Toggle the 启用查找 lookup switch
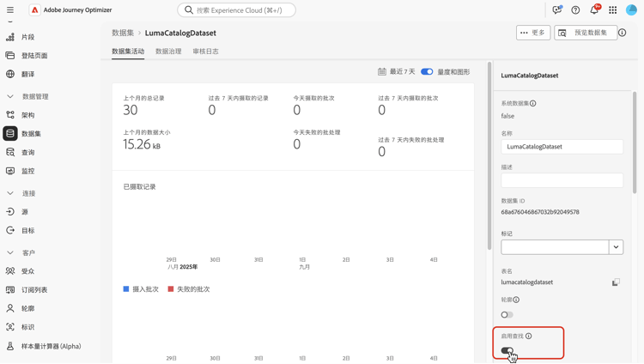 pos(507,350)
